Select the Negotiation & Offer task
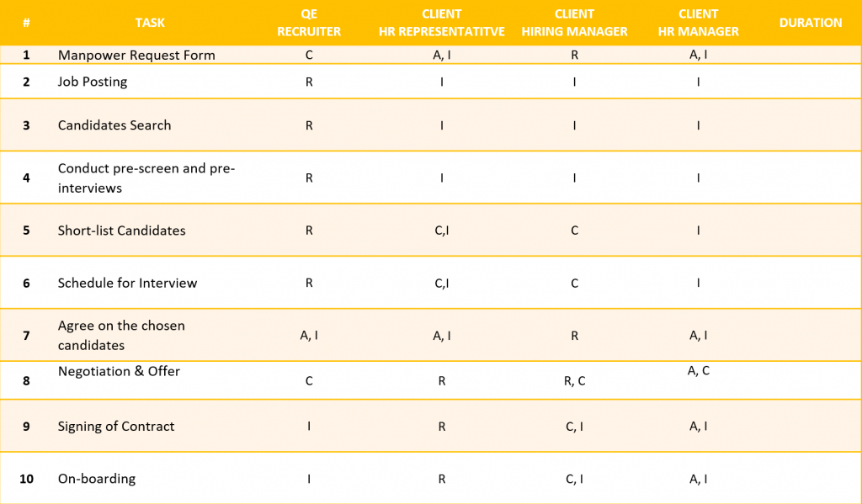Viewport: 862px width, 504px height. [x=119, y=371]
